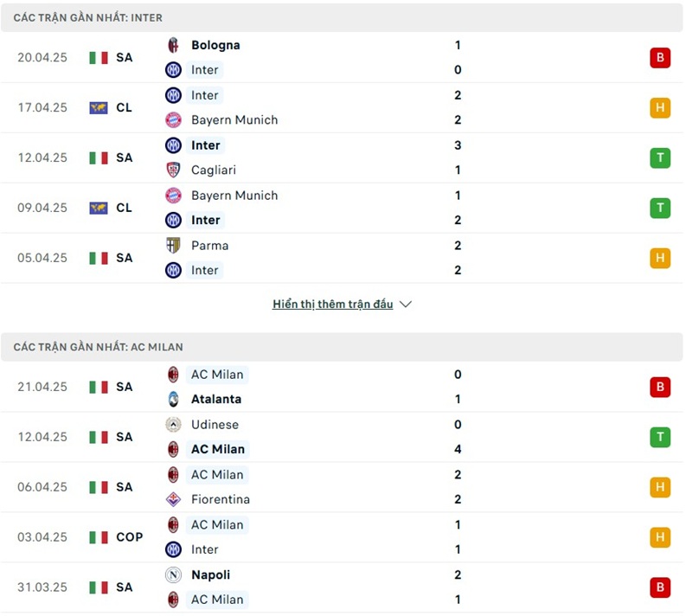Click the Cagliari club crest icon
This screenshot has width=692, height=616.
(x=173, y=170)
